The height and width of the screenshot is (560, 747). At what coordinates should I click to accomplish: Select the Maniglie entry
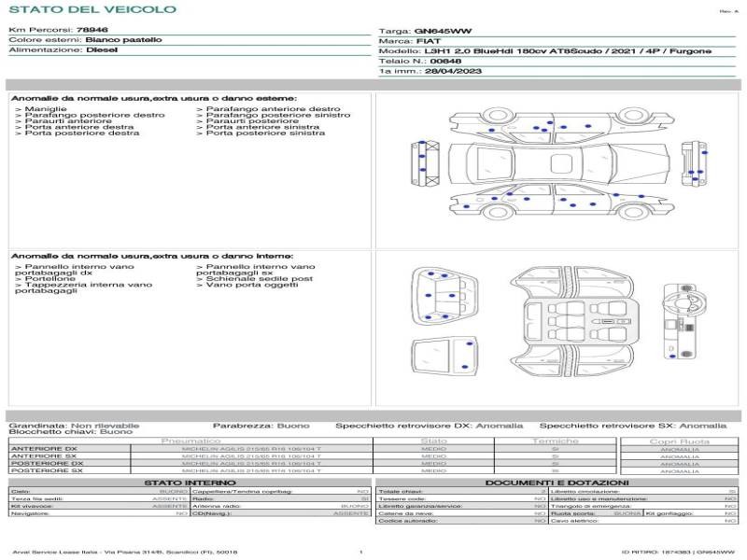click(41, 109)
